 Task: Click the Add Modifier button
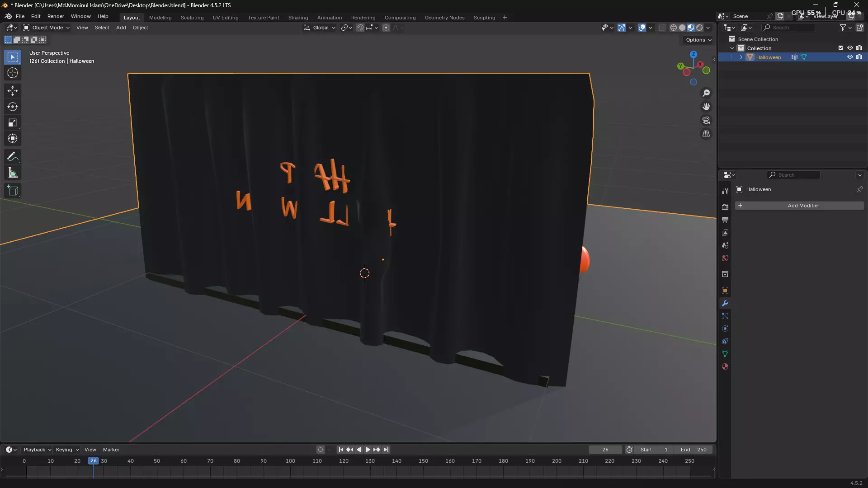[799, 206]
